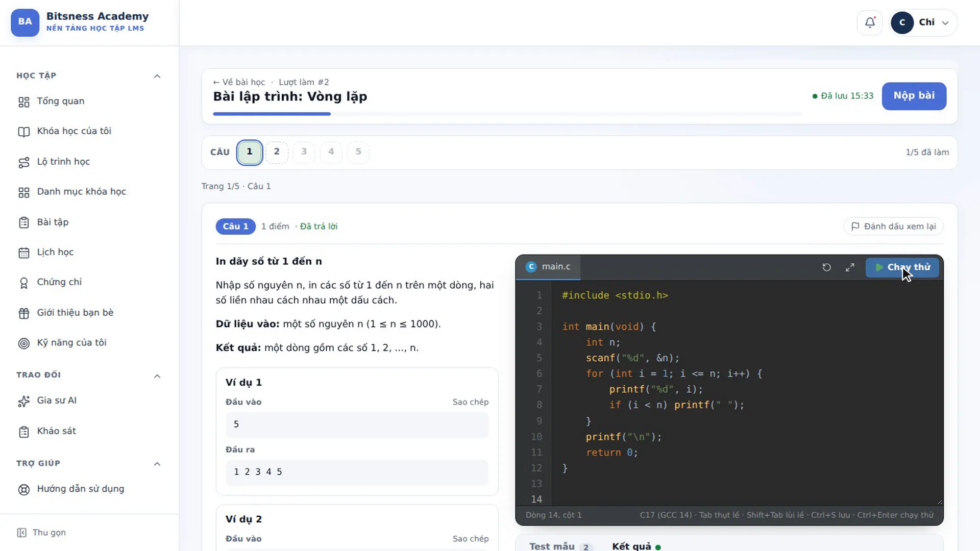Reset the code editor with the reload icon
The image size is (980, 551).
tap(827, 267)
